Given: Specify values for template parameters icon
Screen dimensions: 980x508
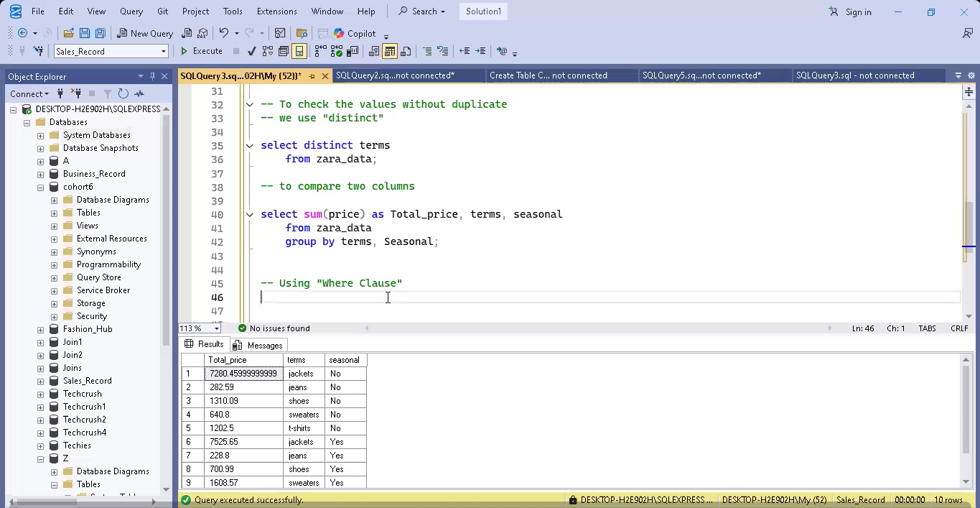Looking at the screenshot, I should (502, 51).
